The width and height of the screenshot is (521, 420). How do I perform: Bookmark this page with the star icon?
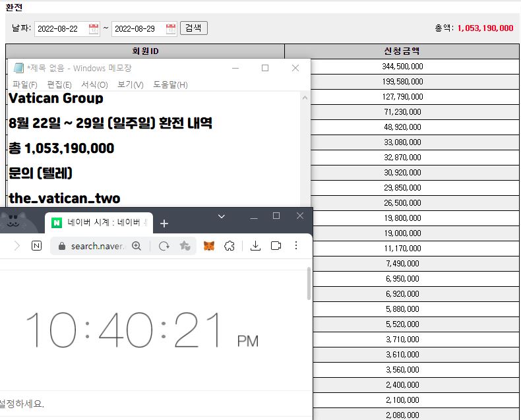(185, 245)
